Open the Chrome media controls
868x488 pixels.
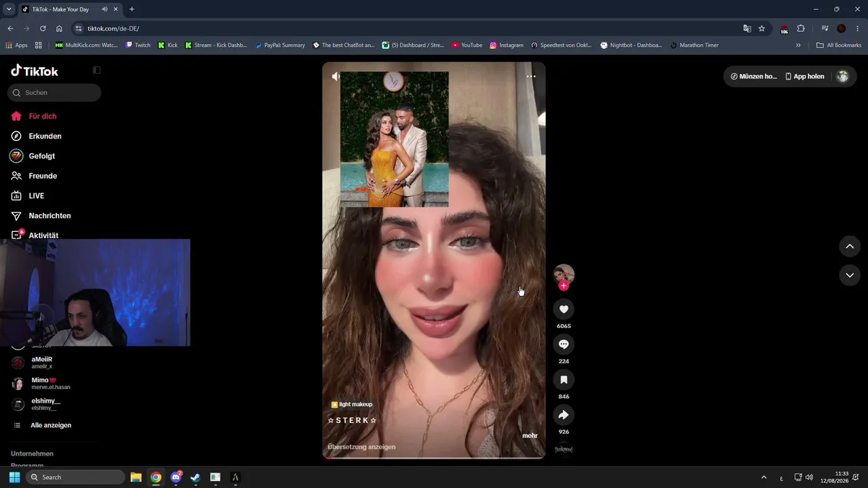825,28
